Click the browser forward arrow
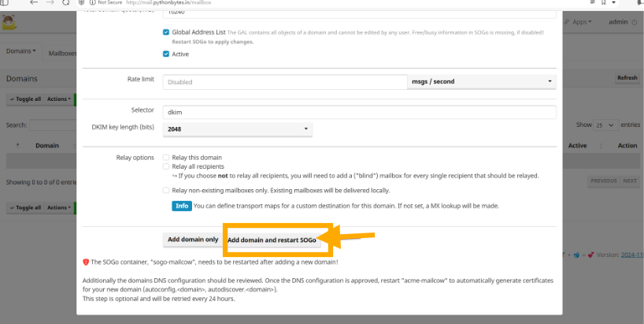Image resolution: width=644 pixels, height=324 pixels. coord(49,3)
